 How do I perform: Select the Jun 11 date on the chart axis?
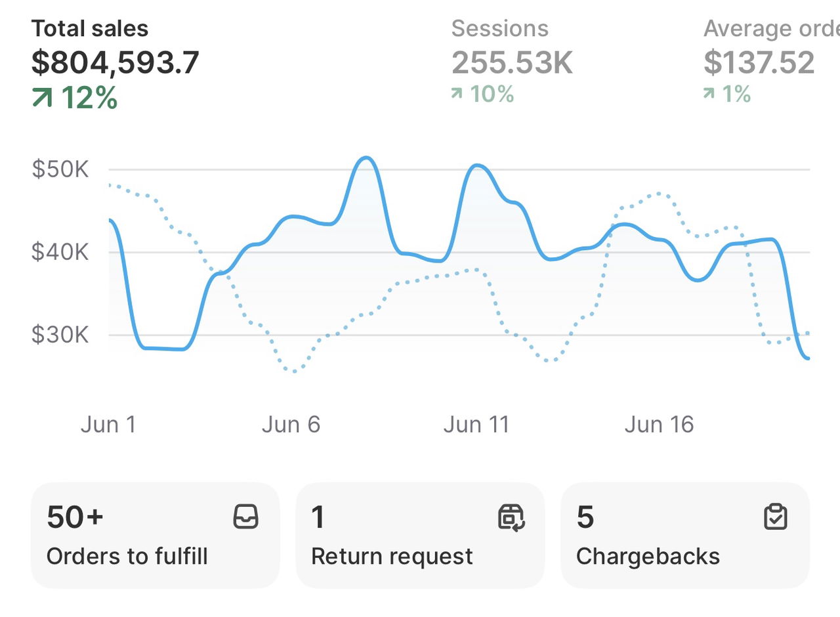[x=476, y=425]
